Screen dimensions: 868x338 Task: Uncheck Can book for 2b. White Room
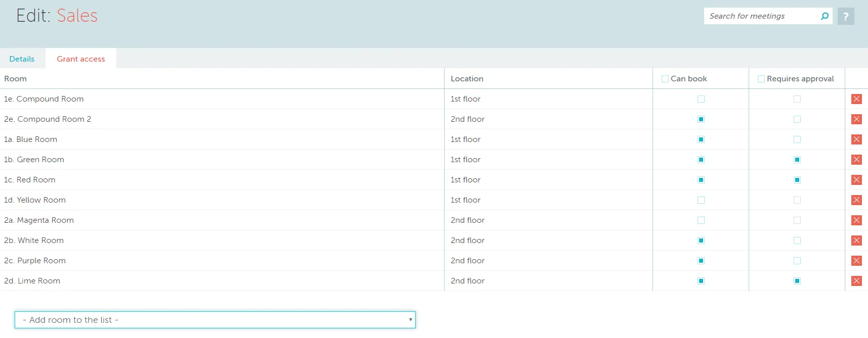click(701, 240)
